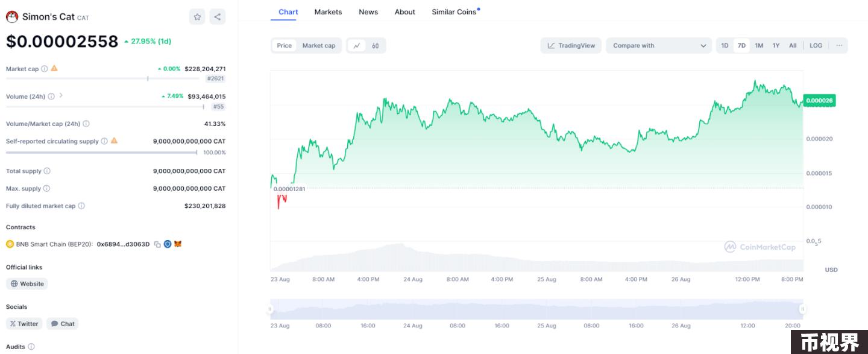Open the Volume (24h) info icon
The image size is (868, 354).
pos(51,96)
